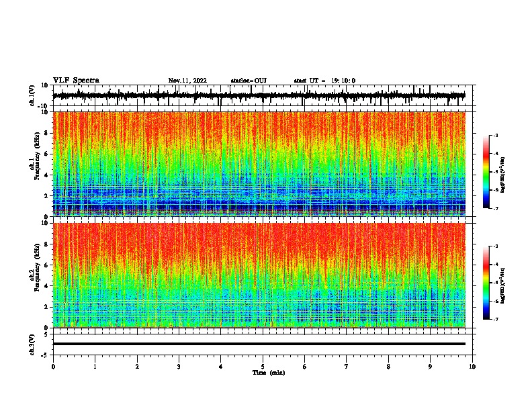Click time axis tick label "5"
Image resolution: width=532 pixels, height=411 pixels.
[263, 367]
